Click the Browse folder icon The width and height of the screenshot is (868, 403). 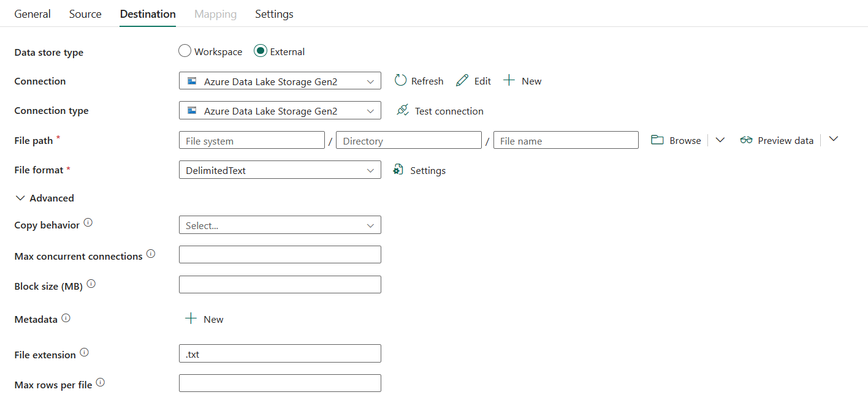[x=657, y=140]
